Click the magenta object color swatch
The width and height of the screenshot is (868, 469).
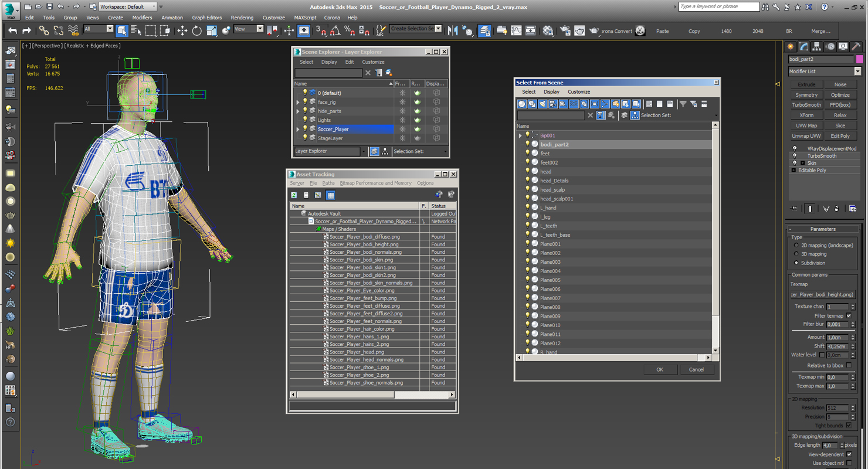859,59
